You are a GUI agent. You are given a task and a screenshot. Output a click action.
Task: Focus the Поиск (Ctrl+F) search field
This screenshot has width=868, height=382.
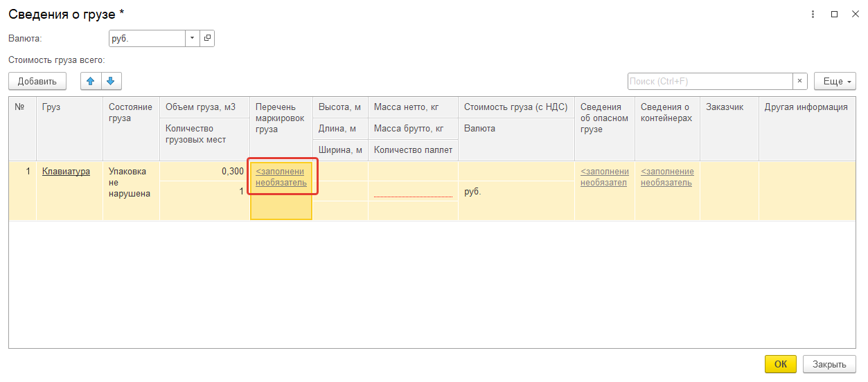coord(710,81)
